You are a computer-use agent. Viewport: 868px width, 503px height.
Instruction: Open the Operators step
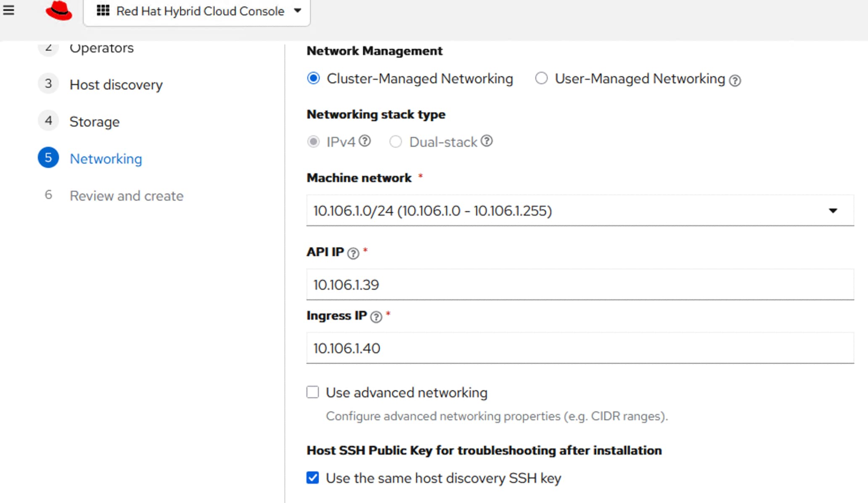tap(101, 48)
